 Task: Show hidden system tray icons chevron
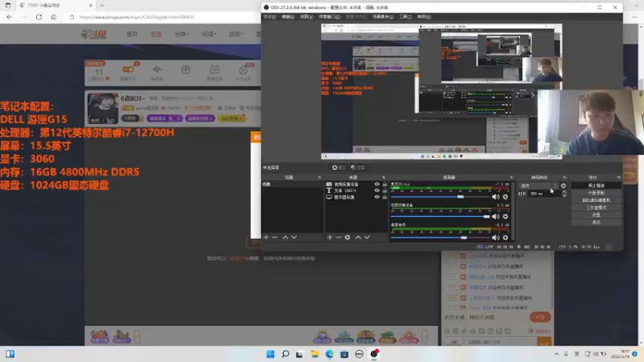click(x=556, y=354)
